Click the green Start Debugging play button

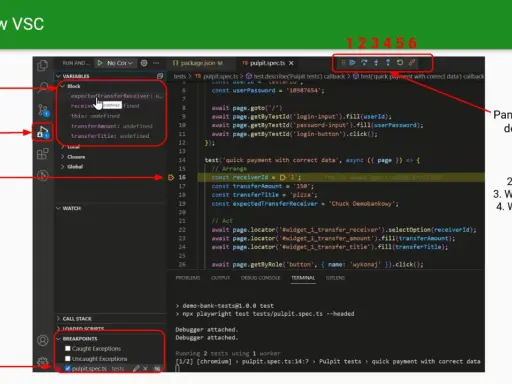100,63
